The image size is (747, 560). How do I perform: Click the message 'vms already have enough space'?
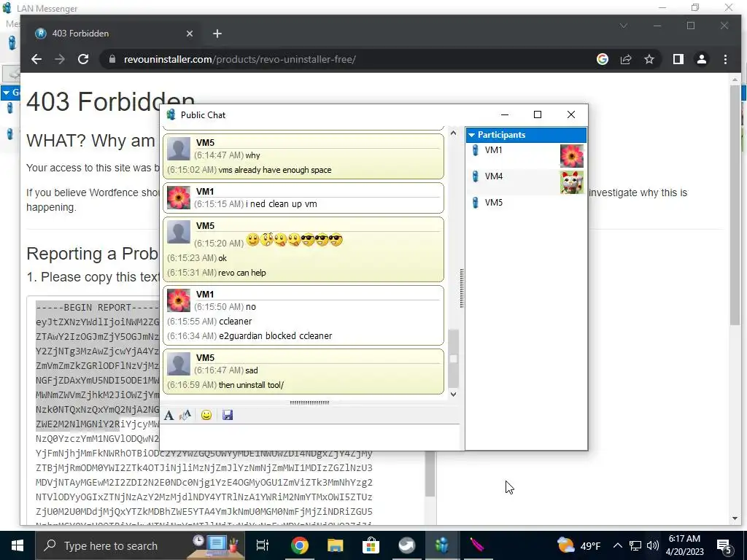click(275, 170)
